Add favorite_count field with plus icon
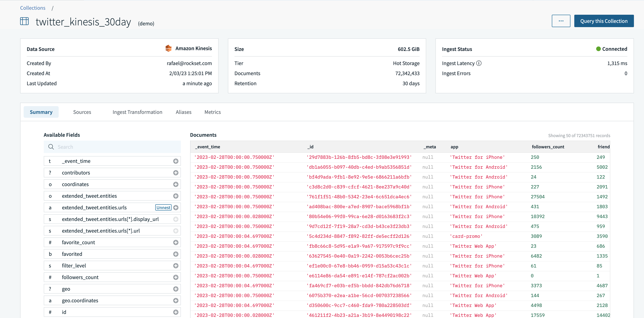This screenshot has height=318, width=644. pyautogui.click(x=176, y=242)
